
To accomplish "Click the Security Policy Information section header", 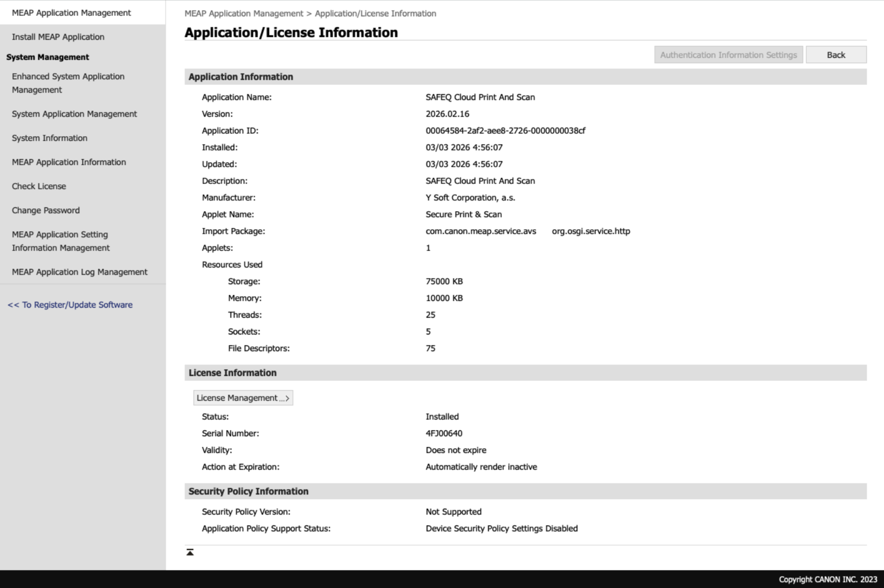I will (525, 491).
